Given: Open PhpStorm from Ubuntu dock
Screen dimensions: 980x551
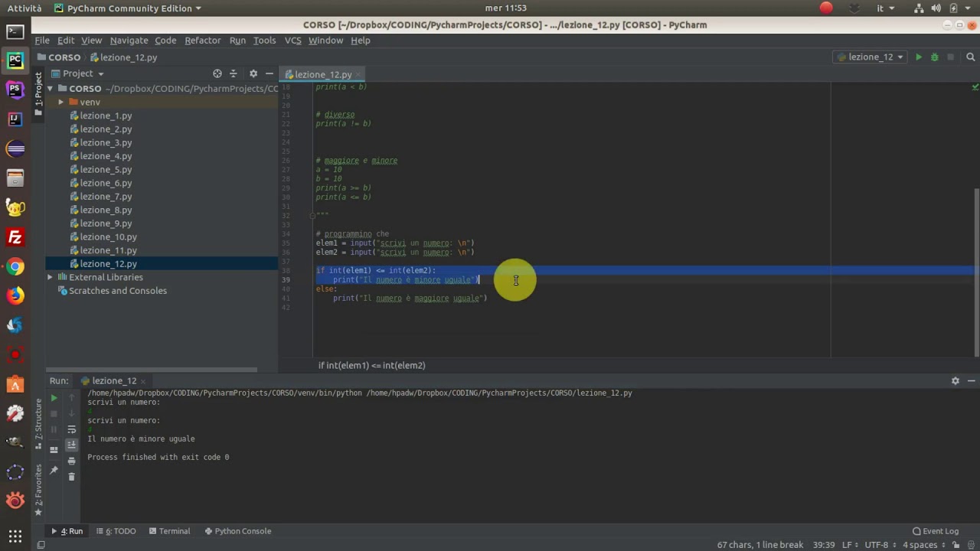Looking at the screenshot, I should [x=15, y=90].
